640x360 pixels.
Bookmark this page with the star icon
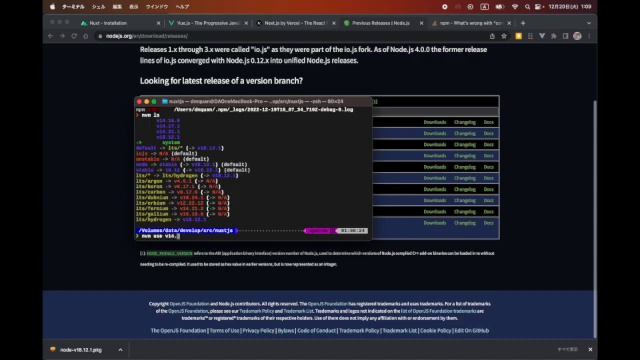[x=504, y=36]
